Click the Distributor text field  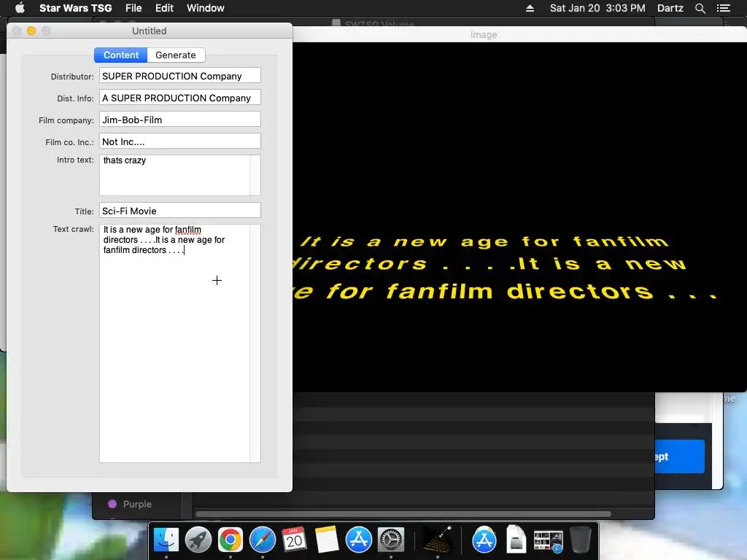(180, 76)
